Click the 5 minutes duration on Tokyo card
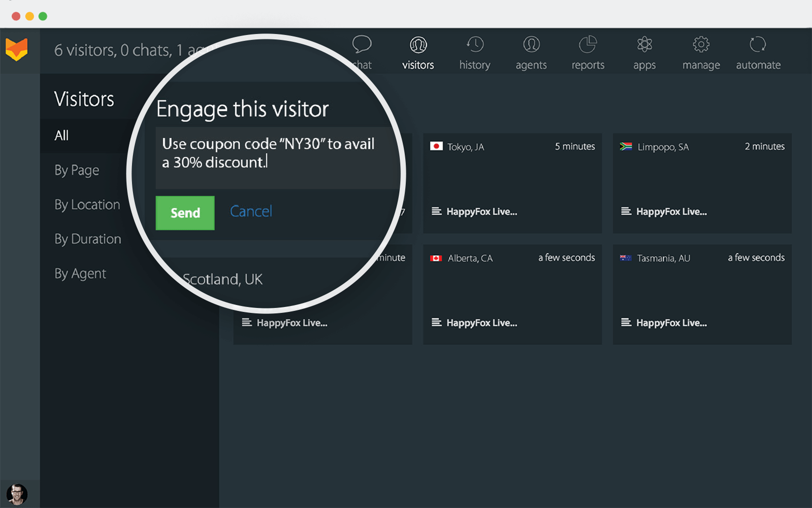The image size is (812, 508). coord(575,146)
